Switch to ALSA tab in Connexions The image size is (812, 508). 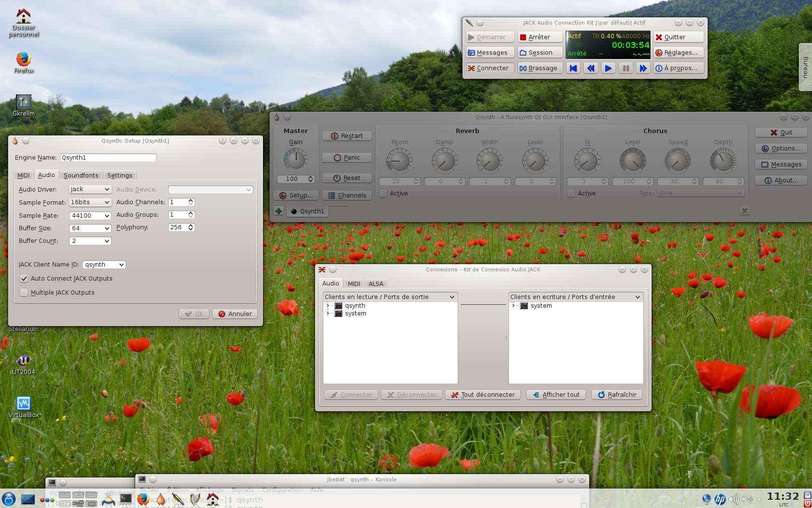pyautogui.click(x=376, y=284)
